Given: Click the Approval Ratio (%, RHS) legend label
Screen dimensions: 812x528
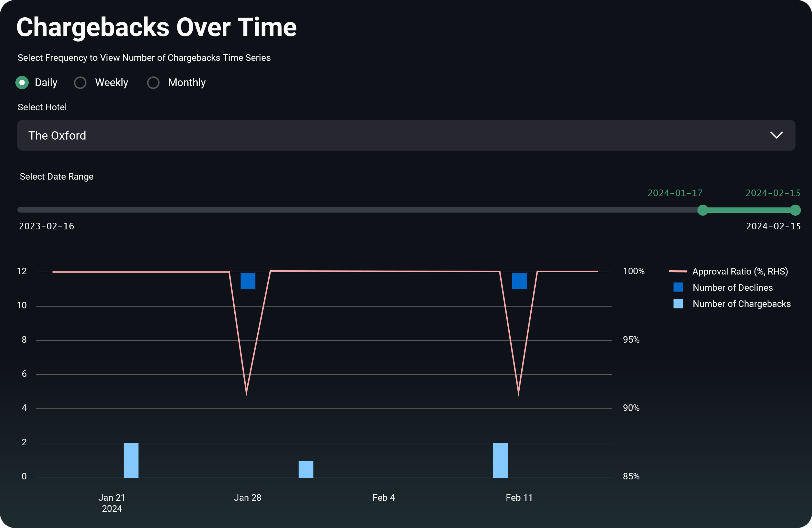Looking at the screenshot, I should 740,271.
